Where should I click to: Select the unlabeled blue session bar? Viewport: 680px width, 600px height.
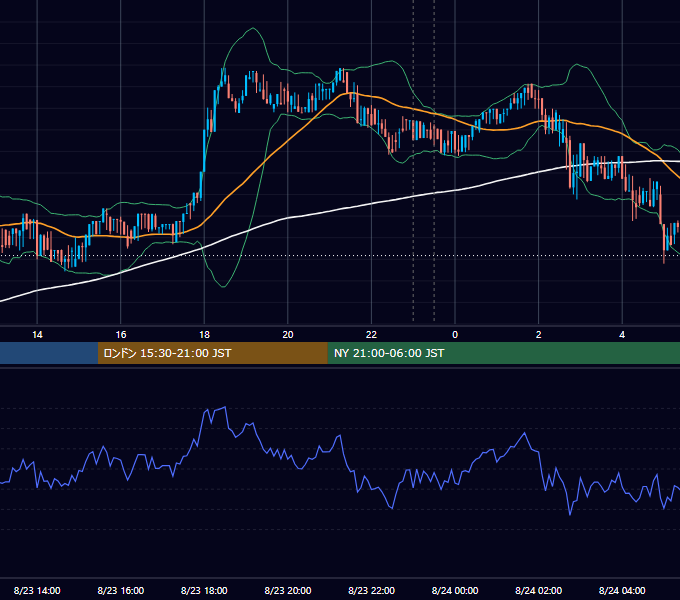pyautogui.click(x=49, y=353)
